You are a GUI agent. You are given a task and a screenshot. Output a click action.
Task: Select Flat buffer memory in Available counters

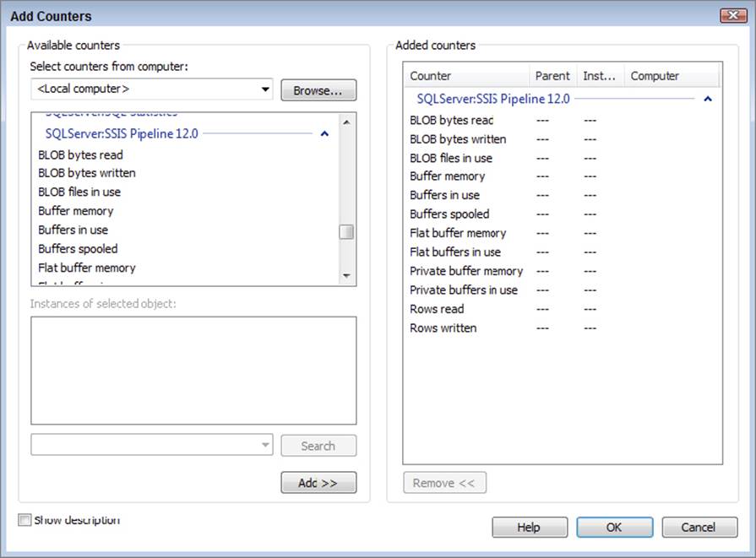coord(87,268)
